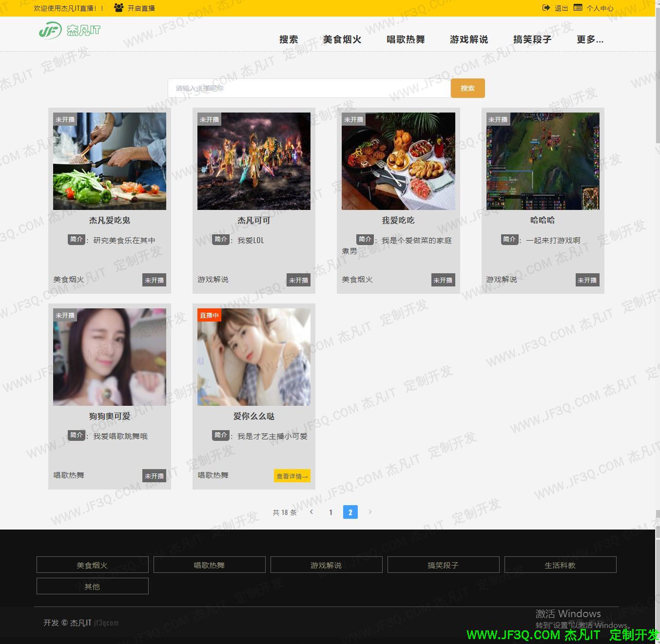Click the 生活科教 footer category
Screen dimensions: 660x644
click(x=560, y=565)
